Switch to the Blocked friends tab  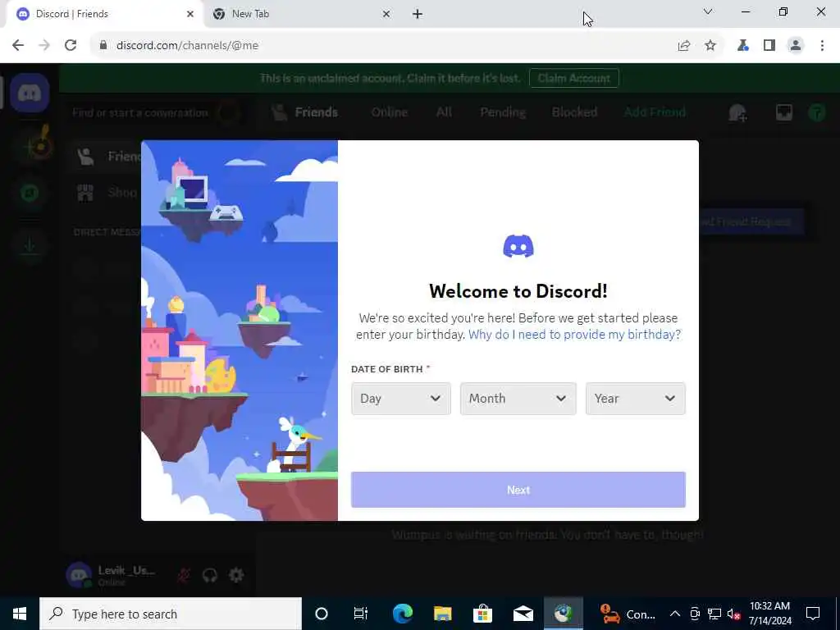tap(574, 112)
